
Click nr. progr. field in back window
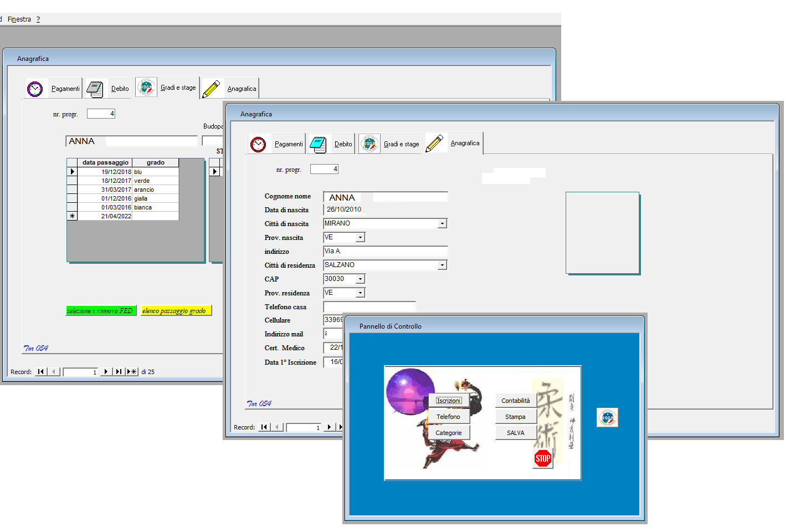tap(101, 114)
